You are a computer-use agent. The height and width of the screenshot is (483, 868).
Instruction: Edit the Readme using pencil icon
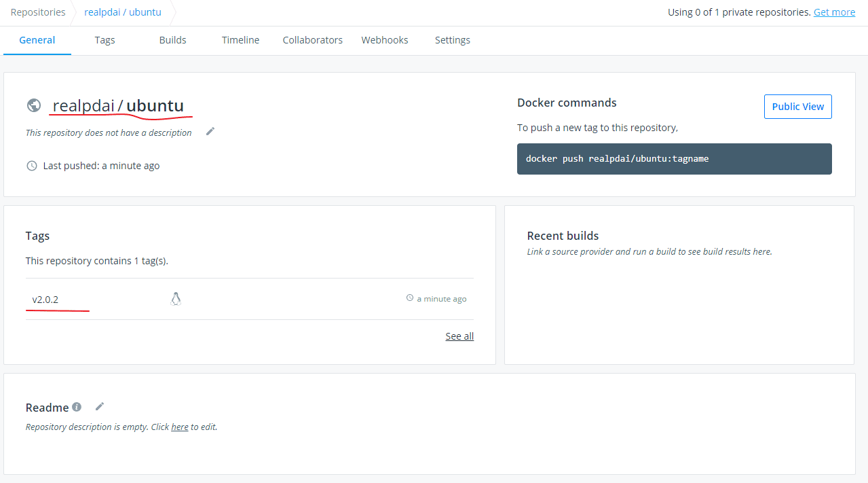click(x=100, y=406)
